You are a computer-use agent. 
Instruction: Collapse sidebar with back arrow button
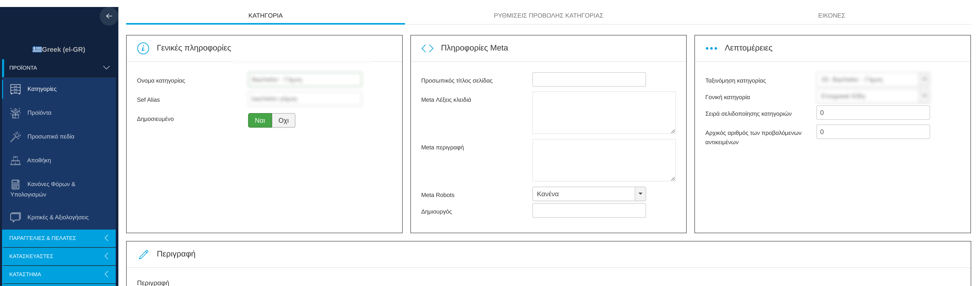109,16
